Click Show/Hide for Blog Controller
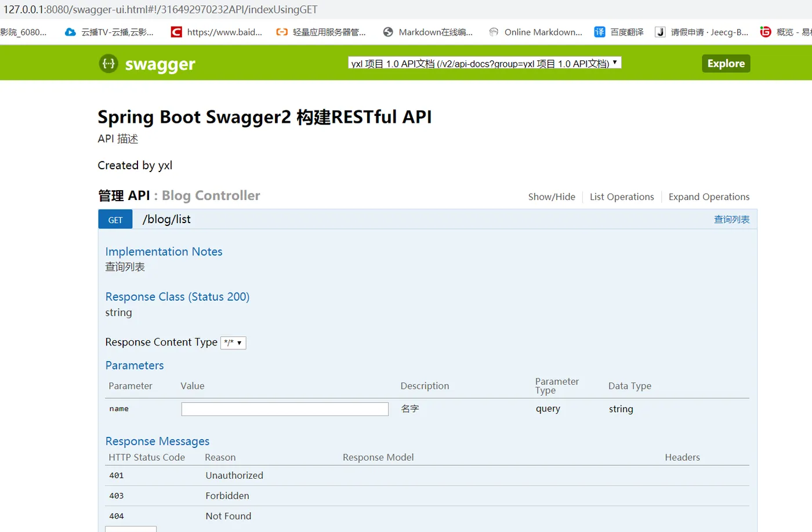This screenshot has width=812, height=532. point(552,197)
